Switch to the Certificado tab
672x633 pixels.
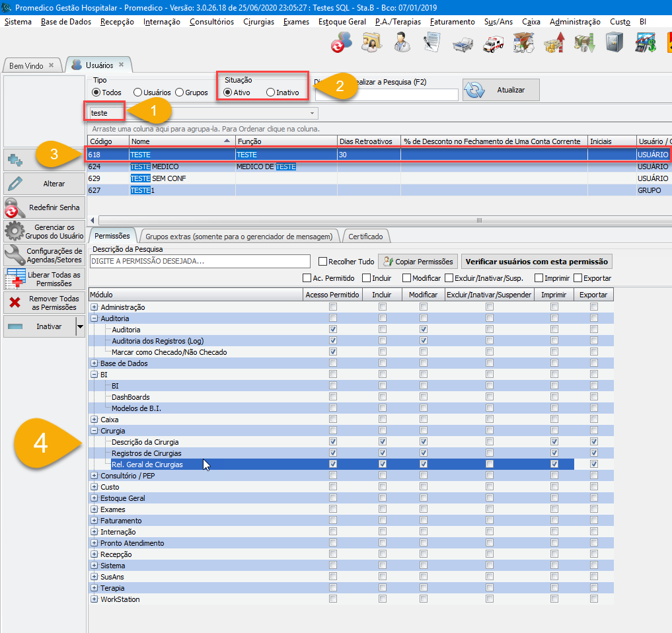[x=365, y=236]
